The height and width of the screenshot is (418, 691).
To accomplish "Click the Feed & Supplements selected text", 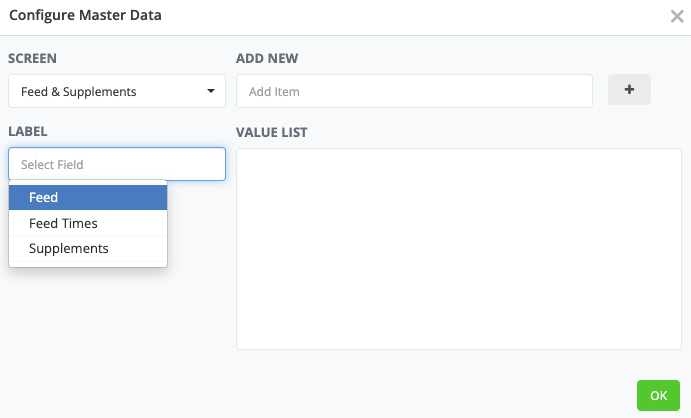I will click(78, 92).
